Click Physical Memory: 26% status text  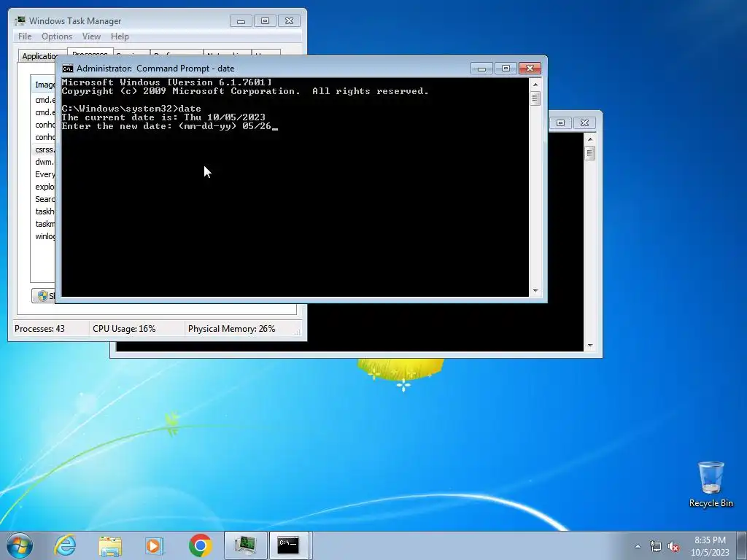point(231,329)
